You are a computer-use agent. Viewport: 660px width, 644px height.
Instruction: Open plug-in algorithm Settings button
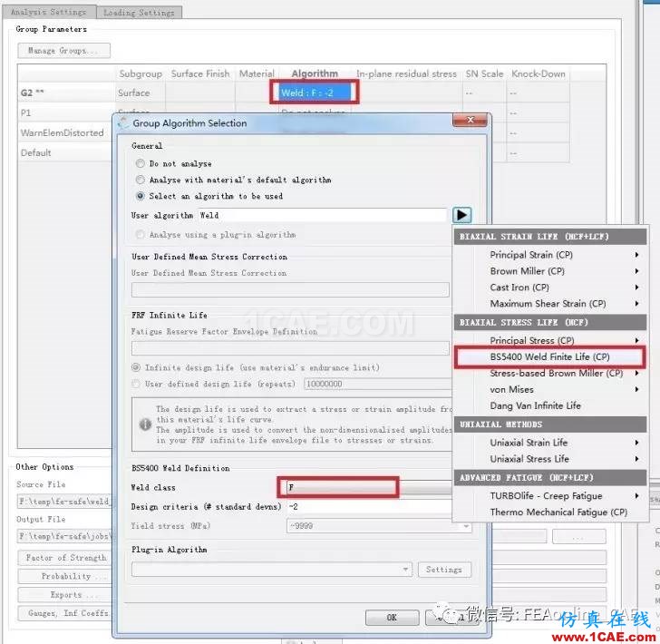(444, 570)
